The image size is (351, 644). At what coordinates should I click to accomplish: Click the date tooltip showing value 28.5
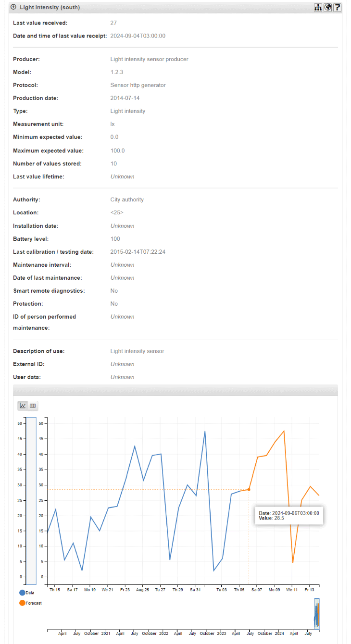click(x=288, y=515)
